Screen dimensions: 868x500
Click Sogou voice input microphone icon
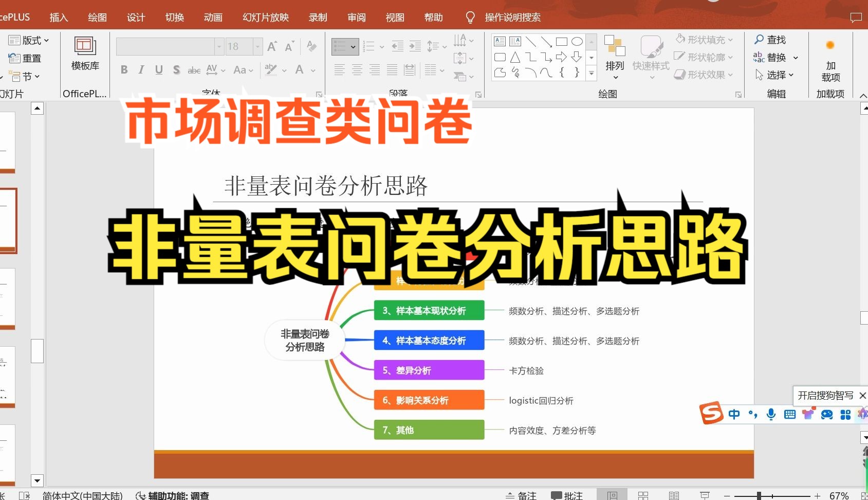[x=770, y=414]
